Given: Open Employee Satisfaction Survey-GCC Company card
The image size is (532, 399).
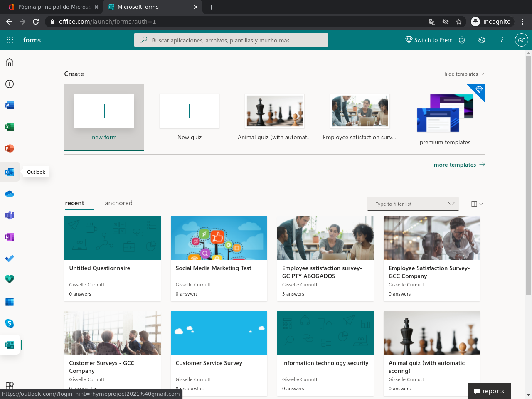Looking at the screenshot, I should tap(432, 259).
